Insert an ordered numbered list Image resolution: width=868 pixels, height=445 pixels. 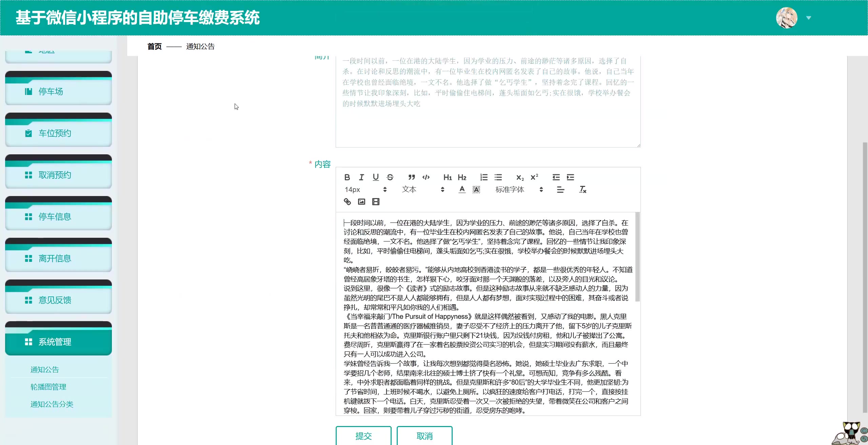[x=484, y=177]
